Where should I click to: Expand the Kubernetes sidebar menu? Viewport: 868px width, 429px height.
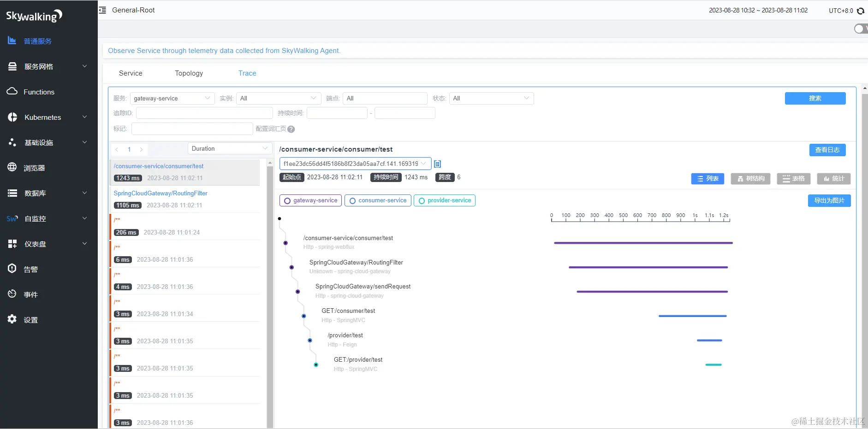pos(85,117)
